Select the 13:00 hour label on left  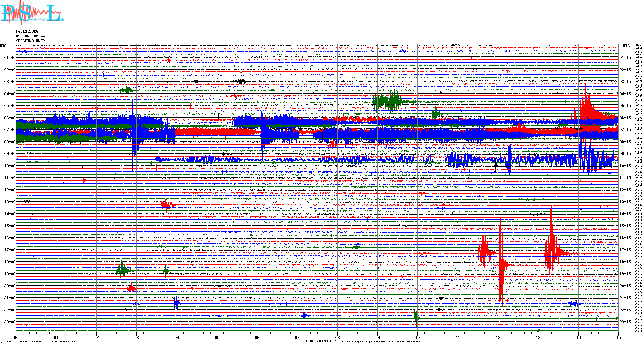(10, 202)
